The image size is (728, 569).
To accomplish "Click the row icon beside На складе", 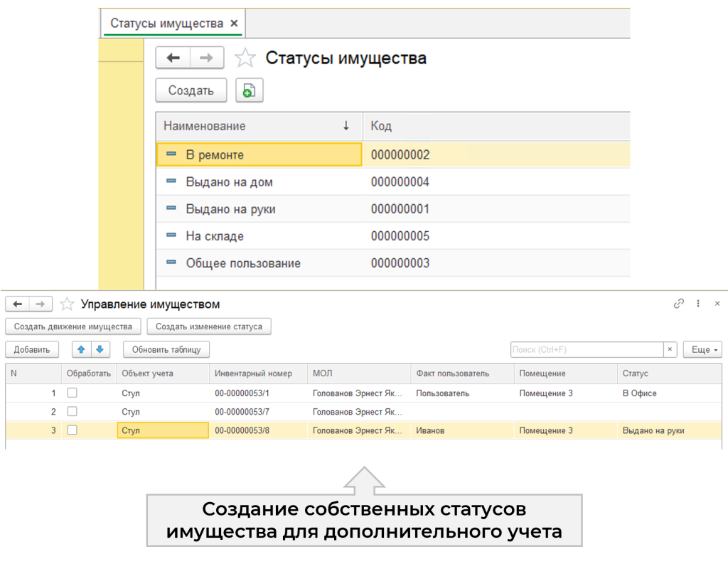I will pyautogui.click(x=171, y=235).
